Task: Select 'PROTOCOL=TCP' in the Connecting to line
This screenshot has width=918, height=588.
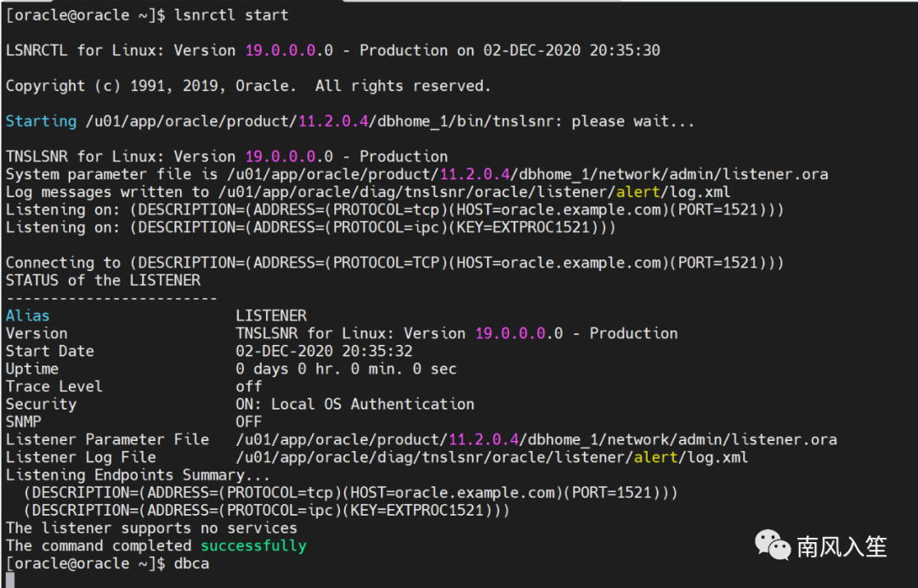Action: click(x=386, y=263)
